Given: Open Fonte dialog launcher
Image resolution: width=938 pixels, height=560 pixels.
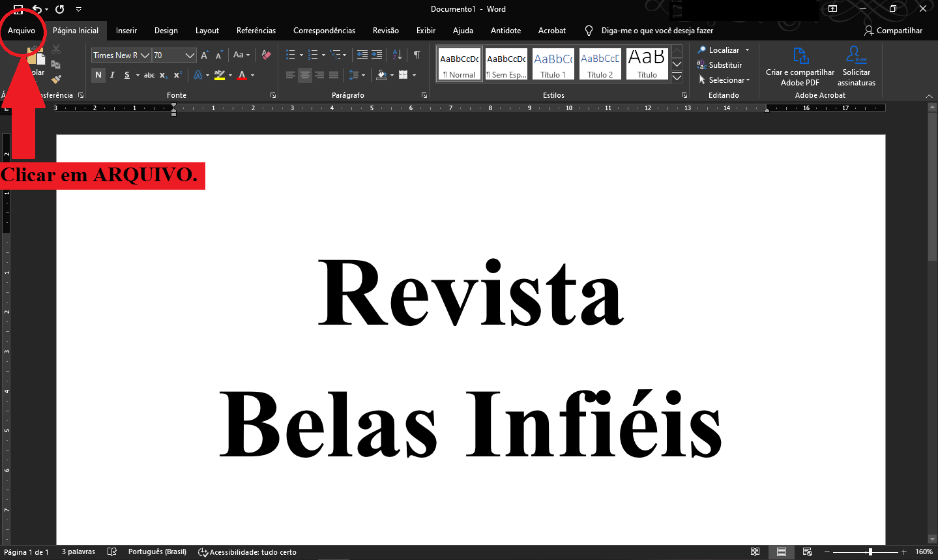Looking at the screenshot, I should 273,95.
